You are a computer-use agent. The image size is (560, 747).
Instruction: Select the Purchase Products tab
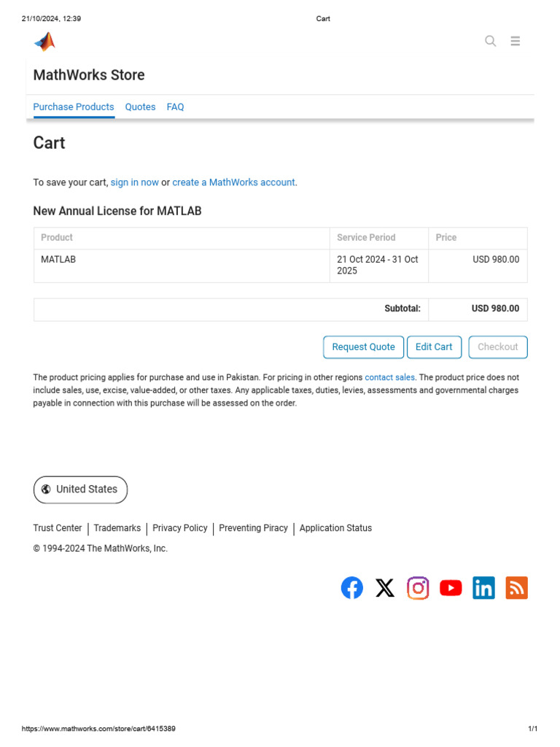(x=74, y=107)
